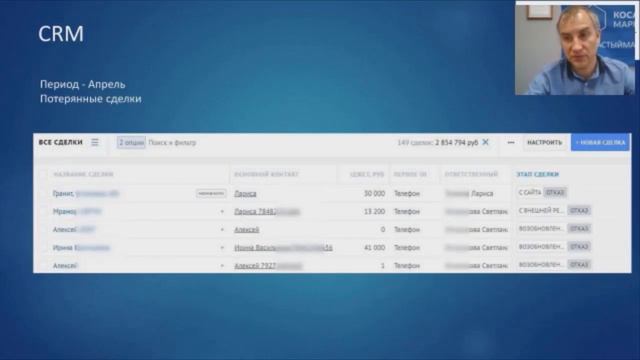The height and width of the screenshot is (360, 640).
Task: Click the tag dot in the Мрамор row
Action: pyautogui.click(x=222, y=211)
